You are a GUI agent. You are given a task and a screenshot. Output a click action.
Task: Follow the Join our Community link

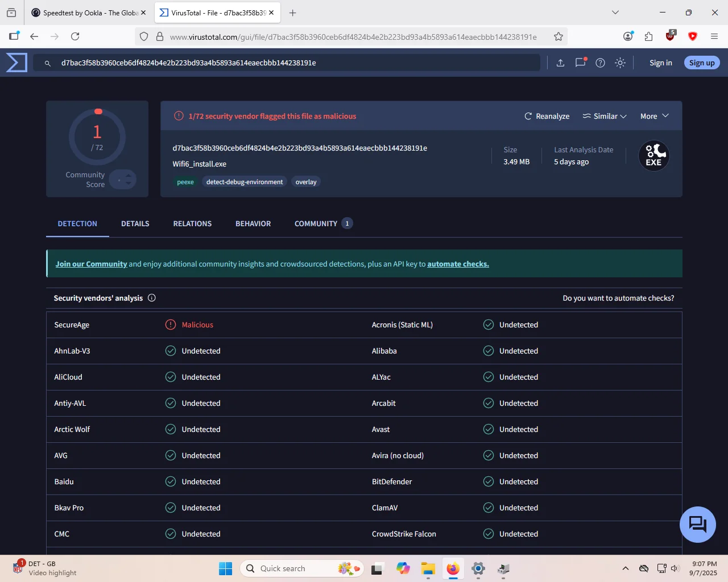tap(91, 264)
